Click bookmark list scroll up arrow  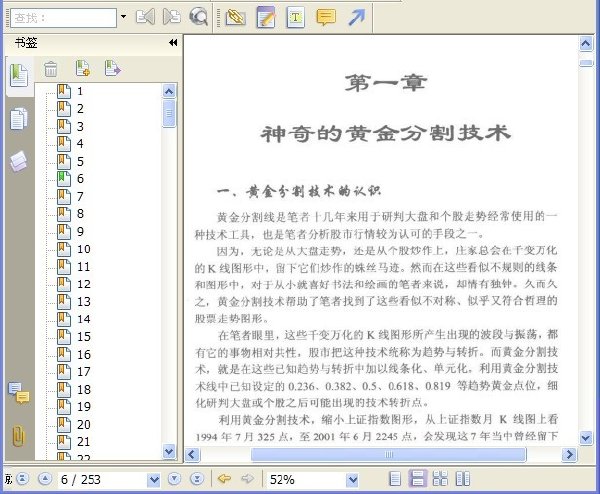click(169, 91)
